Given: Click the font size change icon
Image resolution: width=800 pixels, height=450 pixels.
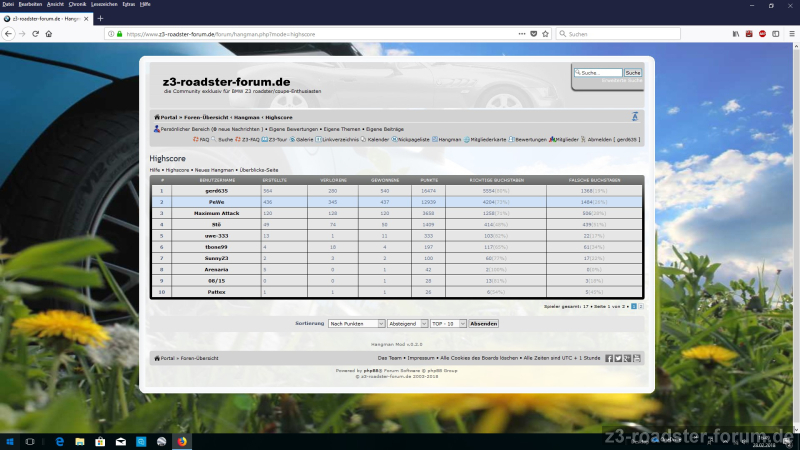Looking at the screenshot, I should [634, 117].
